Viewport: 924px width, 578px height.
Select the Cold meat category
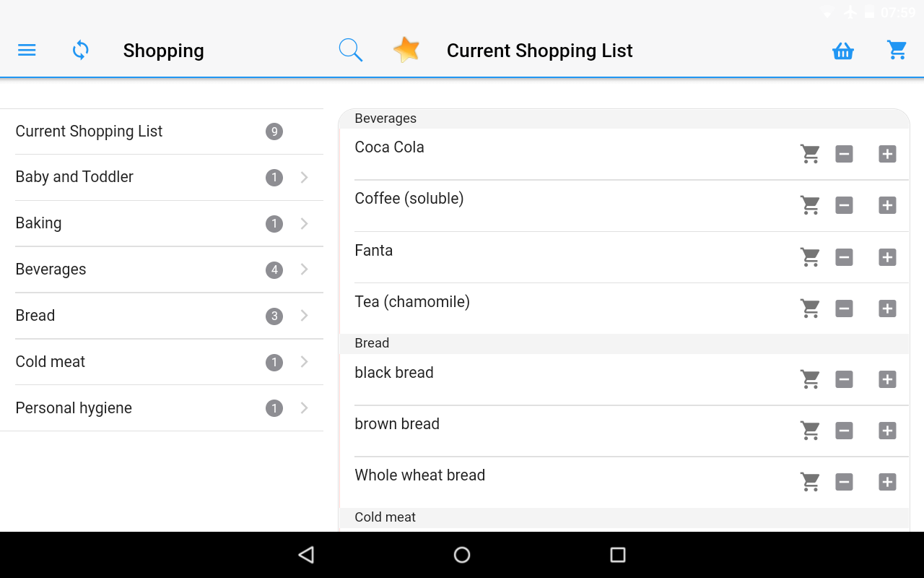tap(51, 362)
